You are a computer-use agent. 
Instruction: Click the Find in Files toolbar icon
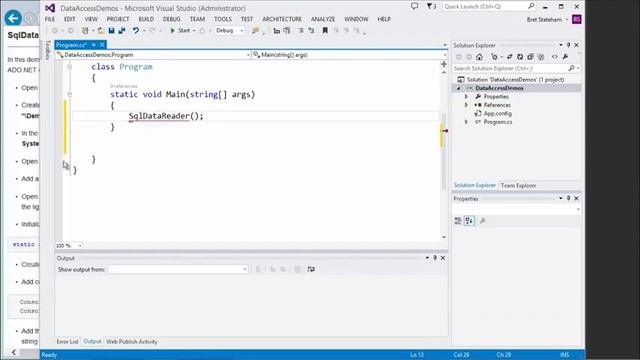coord(256,31)
